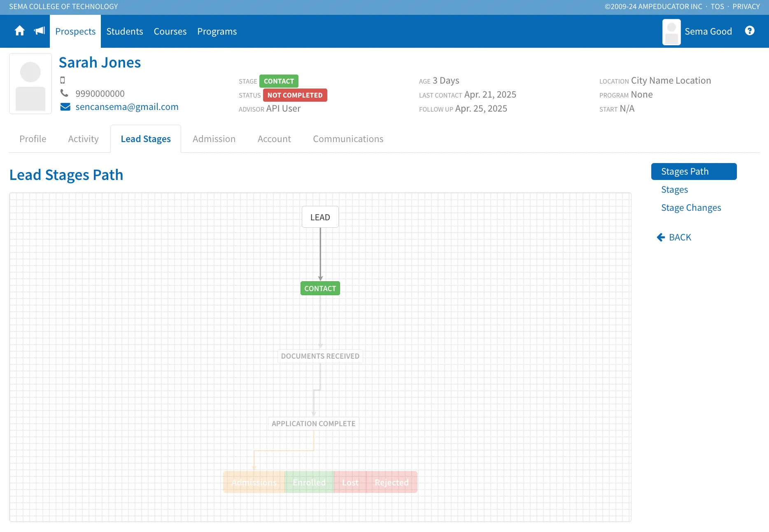Select Stages Path in the side menu
Screen dimensions: 769x532
point(694,171)
